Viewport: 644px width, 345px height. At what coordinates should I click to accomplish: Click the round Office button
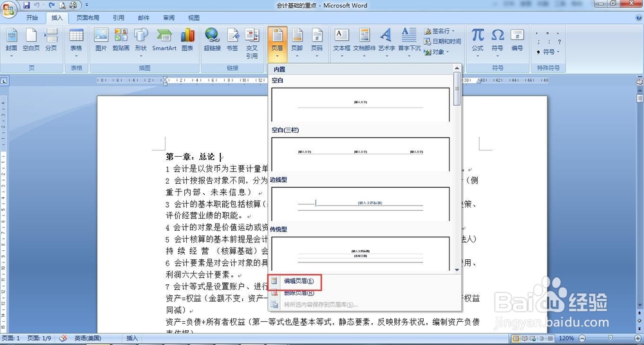click(x=9, y=9)
